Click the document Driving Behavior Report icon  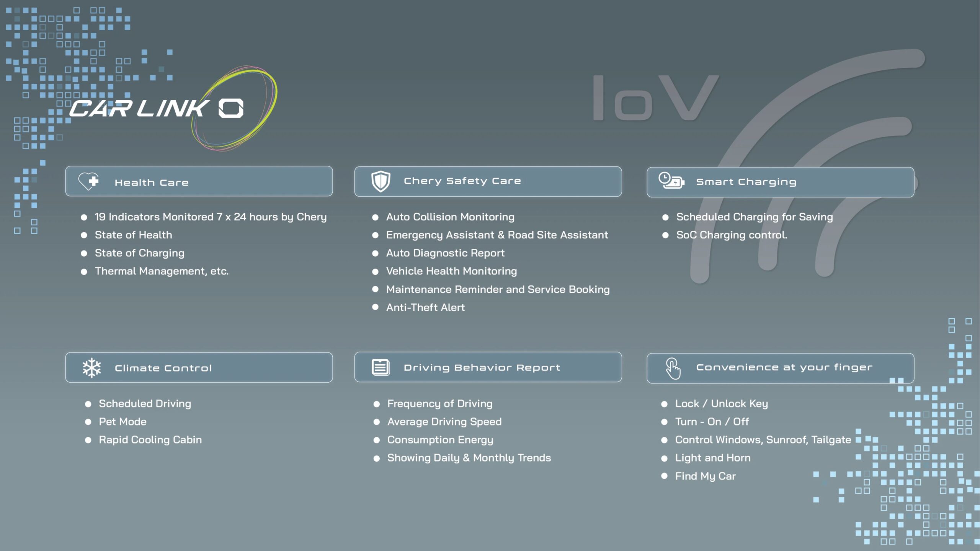[x=381, y=367]
